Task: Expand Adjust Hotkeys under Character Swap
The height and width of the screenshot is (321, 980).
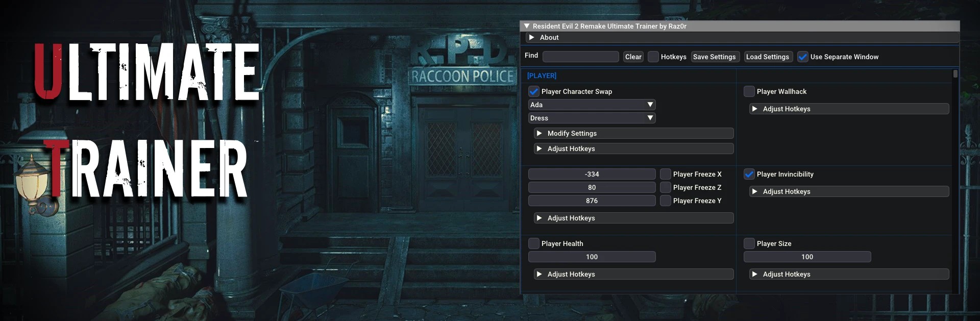Action: click(x=634, y=149)
